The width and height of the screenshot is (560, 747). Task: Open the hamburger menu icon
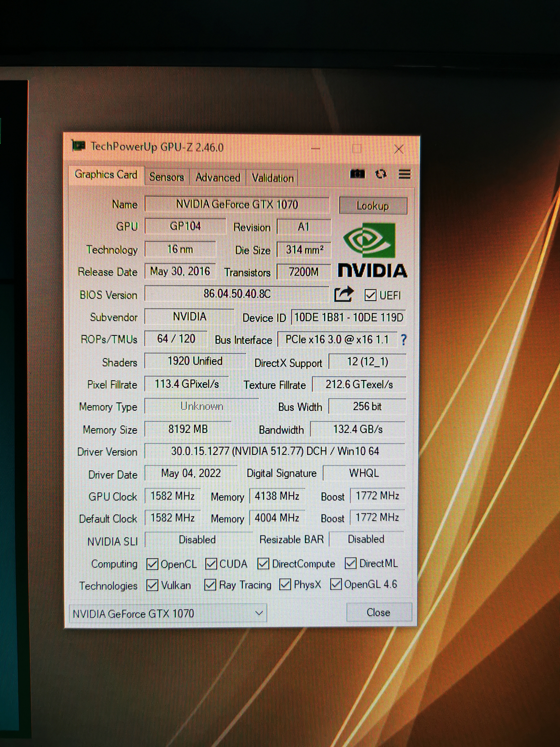[x=404, y=174]
